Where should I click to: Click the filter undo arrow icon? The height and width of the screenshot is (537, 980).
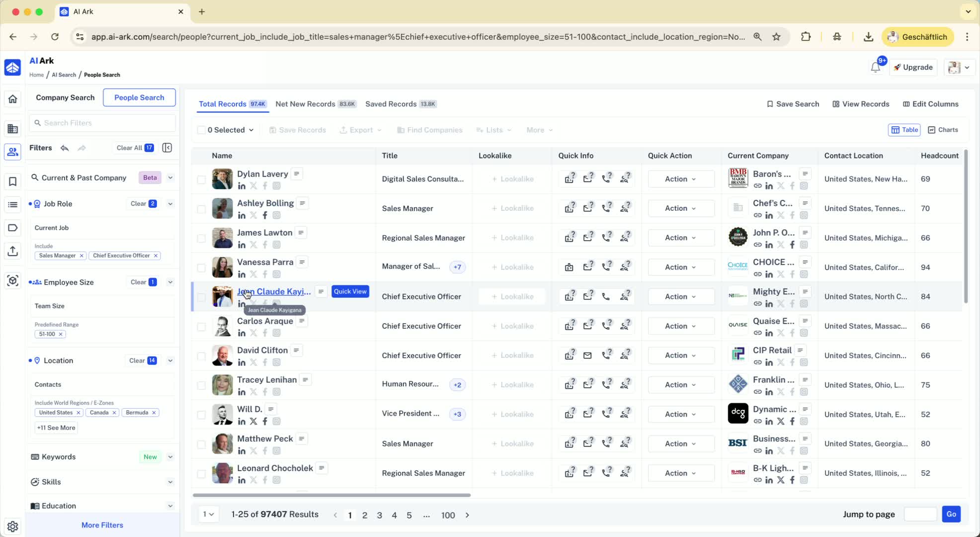pyautogui.click(x=65, y=148)
